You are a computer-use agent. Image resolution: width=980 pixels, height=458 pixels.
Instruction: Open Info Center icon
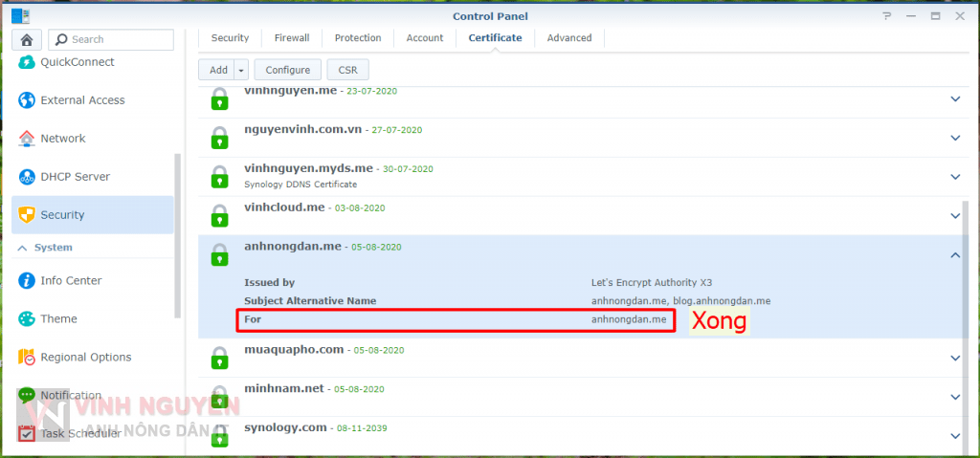(x=27, y=281)
